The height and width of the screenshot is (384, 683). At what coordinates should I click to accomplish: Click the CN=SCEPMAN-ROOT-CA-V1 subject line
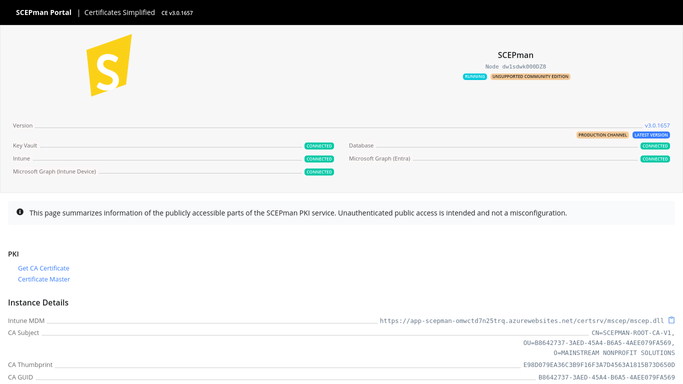pos(633,333)
